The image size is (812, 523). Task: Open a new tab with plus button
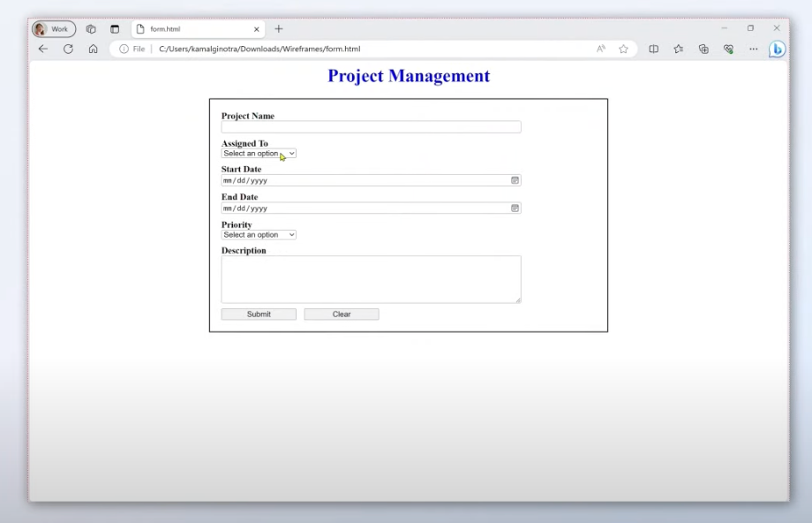point(279,29)
